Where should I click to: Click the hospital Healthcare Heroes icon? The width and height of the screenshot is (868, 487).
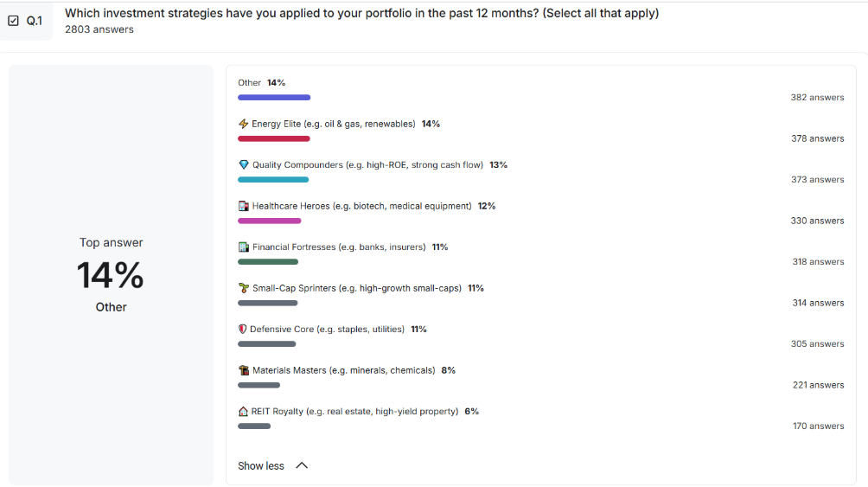point(244,206)
